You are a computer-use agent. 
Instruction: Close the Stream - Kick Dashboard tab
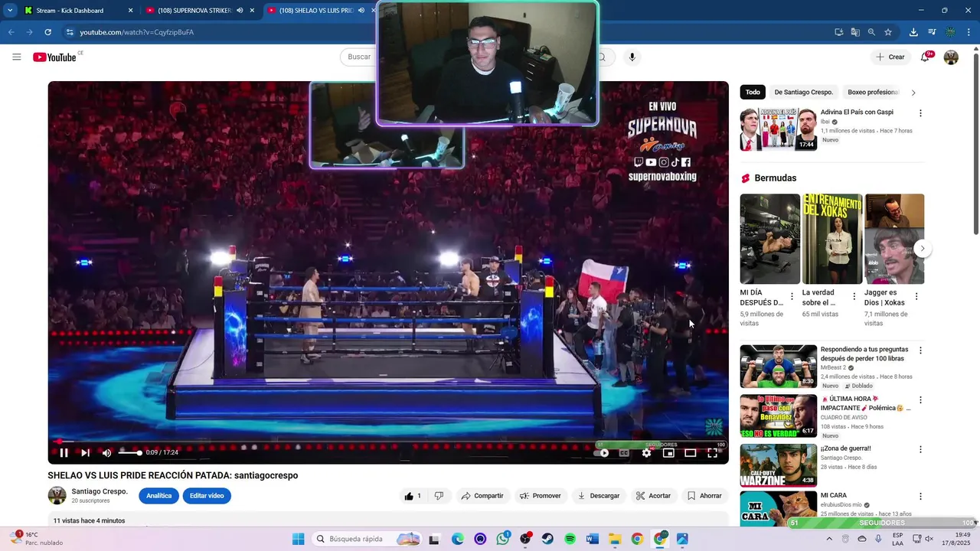(x=130, y=11)
